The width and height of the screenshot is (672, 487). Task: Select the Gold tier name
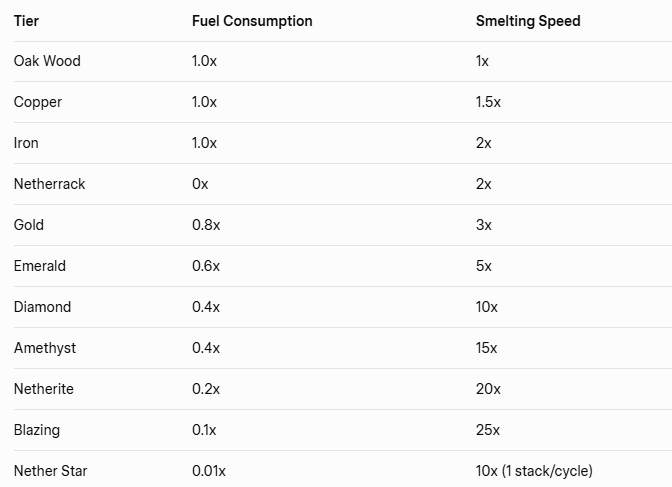pos(29,225)
